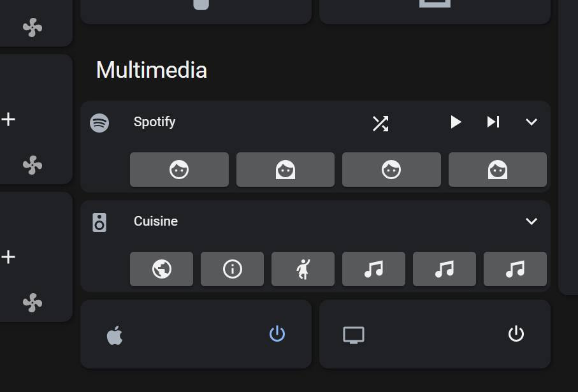
Task: Select the second avatar profile under Spotify
Action: click(285, 170)
